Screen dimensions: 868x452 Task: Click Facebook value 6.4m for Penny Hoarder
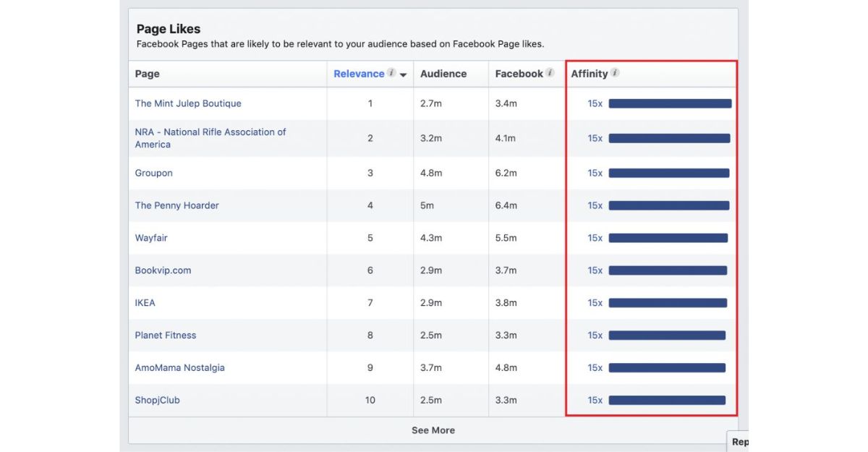506,205
